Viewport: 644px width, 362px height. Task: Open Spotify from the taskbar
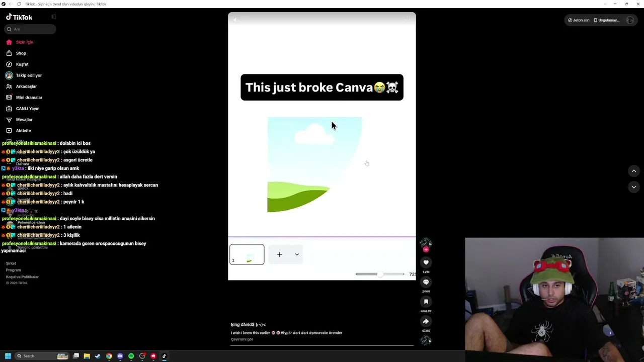131,356
